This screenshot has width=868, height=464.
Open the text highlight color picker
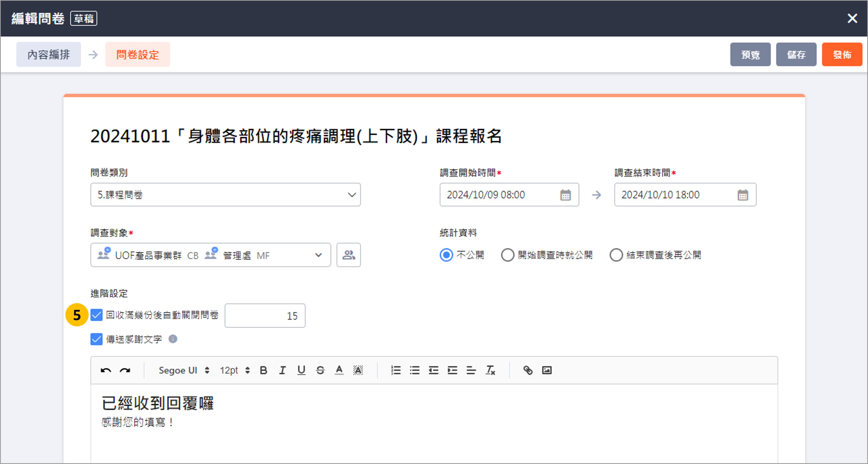click(358, 370)
